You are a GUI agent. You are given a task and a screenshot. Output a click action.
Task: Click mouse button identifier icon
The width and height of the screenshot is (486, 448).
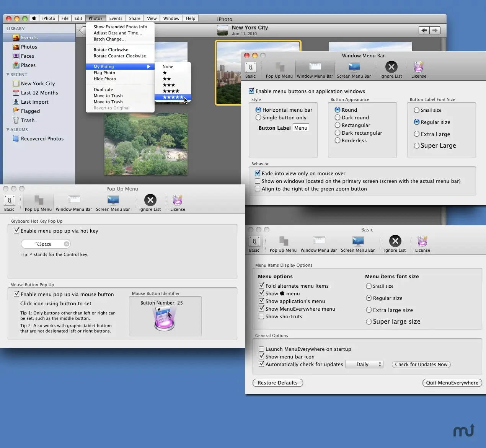pyautogui.click(x=165, y=319)
